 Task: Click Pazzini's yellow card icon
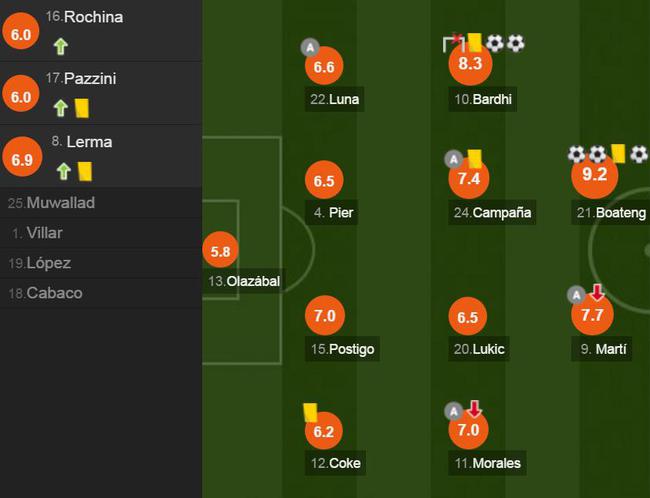(x=82, y=108)
